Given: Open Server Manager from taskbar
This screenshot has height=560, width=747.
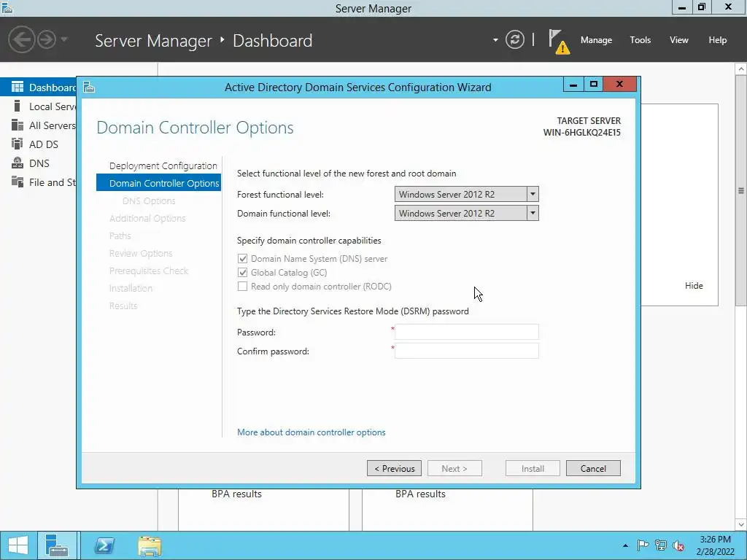Looking at the screenshot, I should (x=57, y=545).
